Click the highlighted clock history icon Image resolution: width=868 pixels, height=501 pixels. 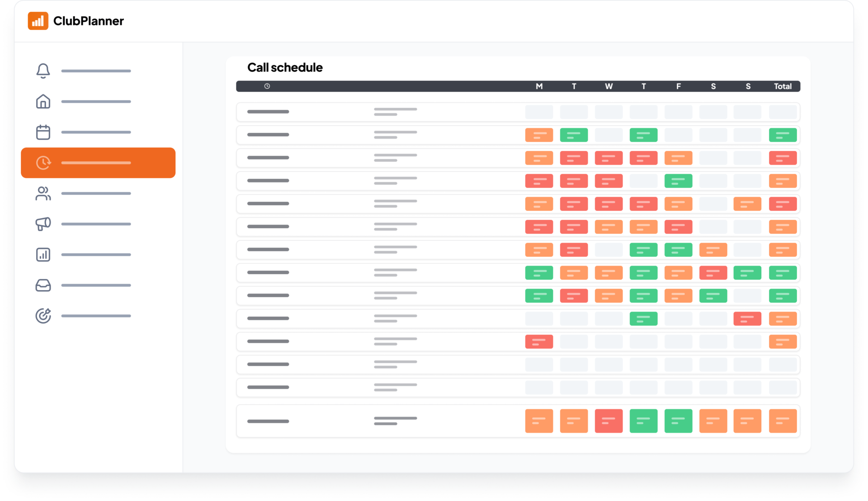43,163
